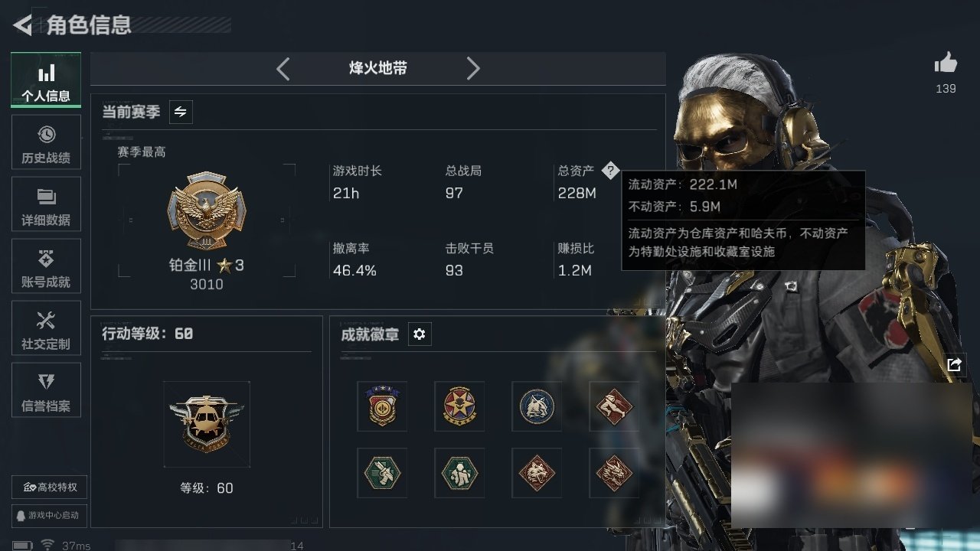Click the 高校特权 button
Screen dimensions: 980x551
[x=49, y=487]
